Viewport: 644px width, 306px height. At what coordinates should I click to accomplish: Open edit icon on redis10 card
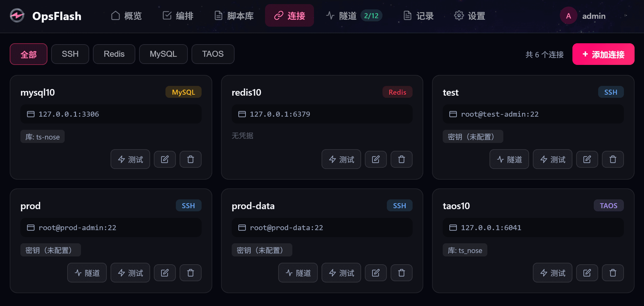click(x=376, y=159)
